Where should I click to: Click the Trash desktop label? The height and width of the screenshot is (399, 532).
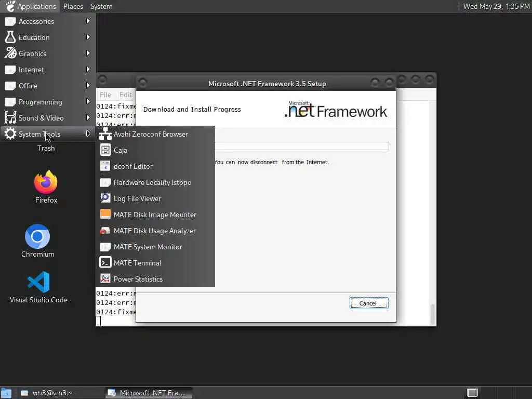click(46, 148)
